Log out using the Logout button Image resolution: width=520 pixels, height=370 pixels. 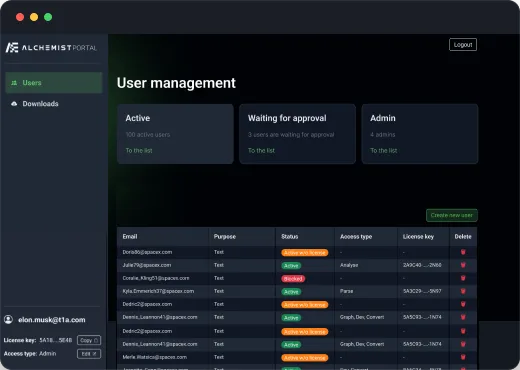463,45
